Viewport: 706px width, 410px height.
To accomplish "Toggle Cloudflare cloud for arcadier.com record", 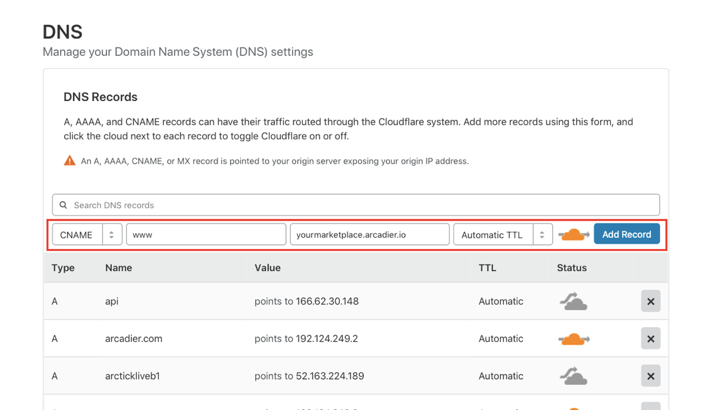I will click(574, 339).
